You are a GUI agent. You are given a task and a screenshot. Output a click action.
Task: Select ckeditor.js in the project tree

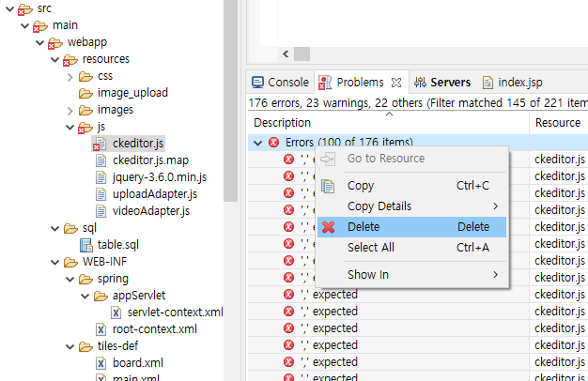pyautogui.click(x=138, y=144)
